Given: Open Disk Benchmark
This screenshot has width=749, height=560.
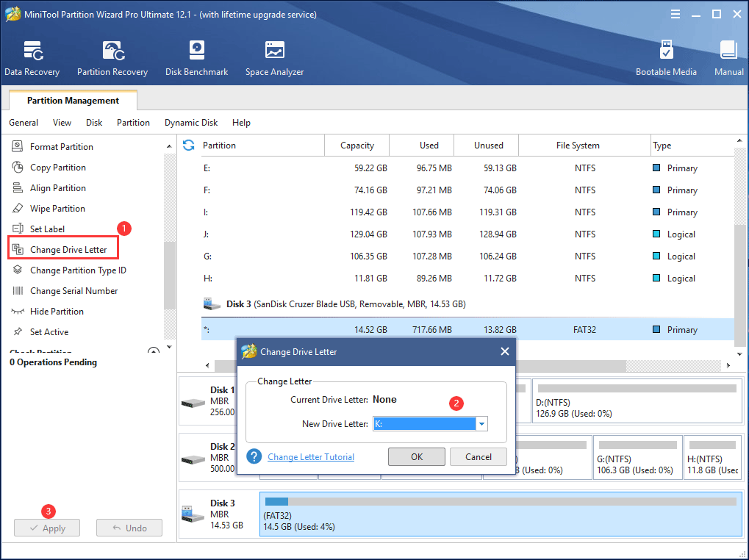Looking at the screenshot, I should click(x=196, y=58).
